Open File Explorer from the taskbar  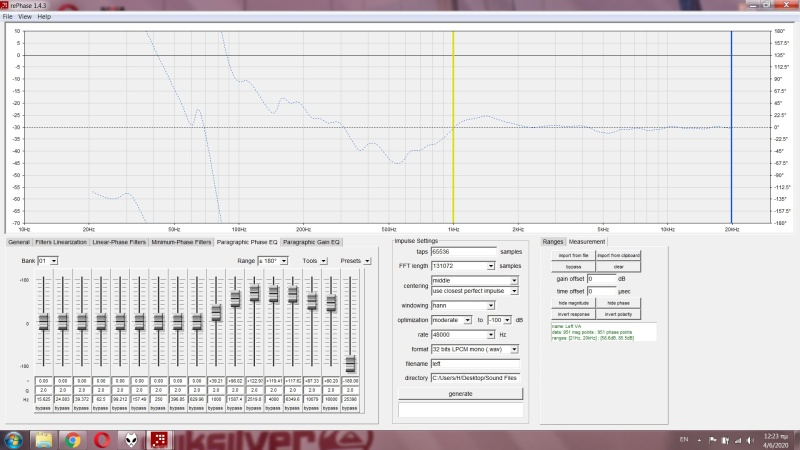[44, 439]
